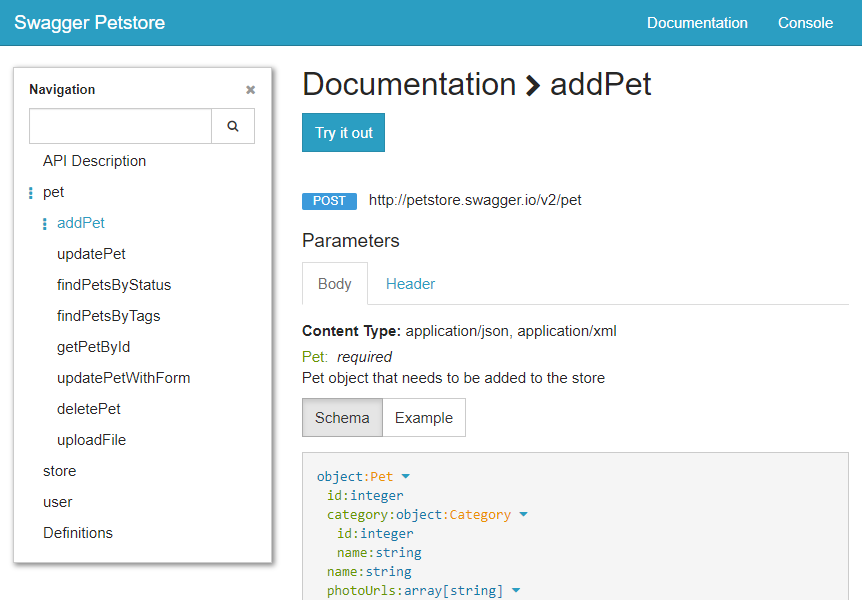Open uploadFile in navigation
Viewport: 862px width, 600px height.
pyautogui.click(x=91, y=440)
